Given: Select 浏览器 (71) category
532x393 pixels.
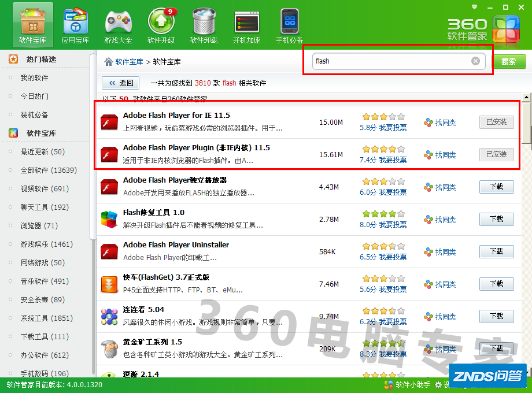Looking at the screenshot, I should 39,226.
